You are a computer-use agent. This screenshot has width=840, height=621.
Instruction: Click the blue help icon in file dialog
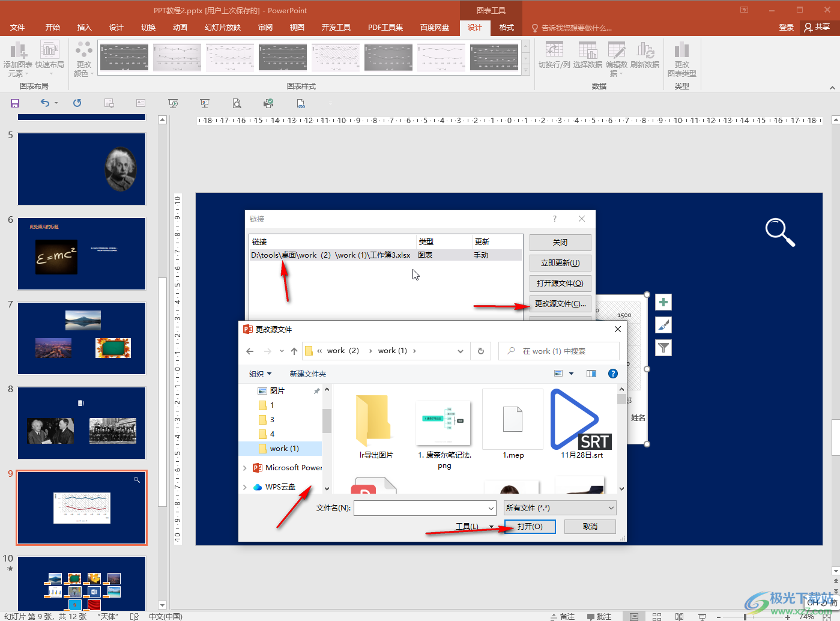[x=613, y=374]
